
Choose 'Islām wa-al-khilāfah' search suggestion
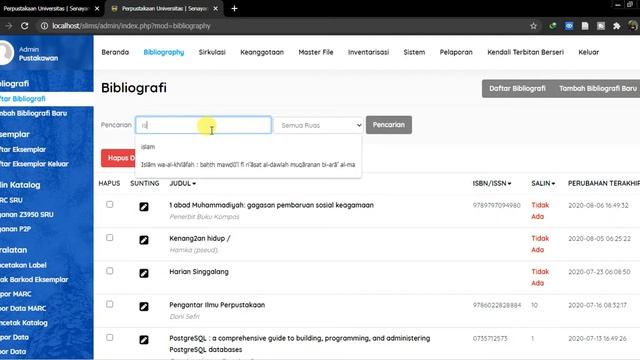248,164
